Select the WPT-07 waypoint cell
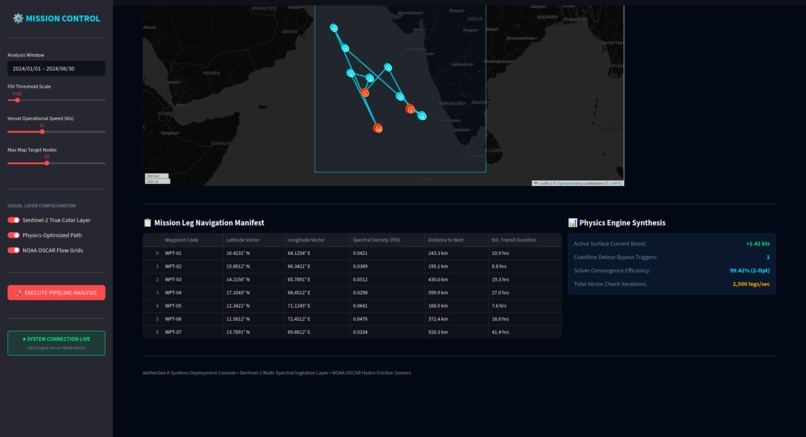 pyautogui.click(x=193, y=332)
